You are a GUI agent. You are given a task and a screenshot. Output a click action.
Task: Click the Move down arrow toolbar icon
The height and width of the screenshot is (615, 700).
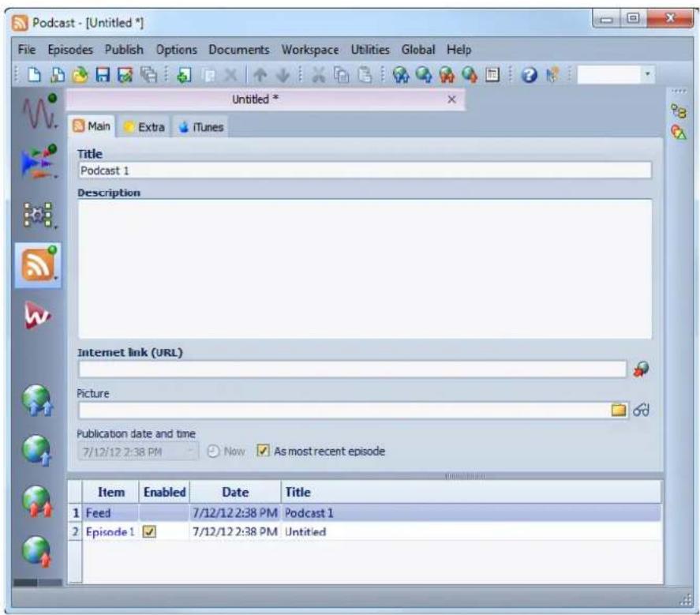283,75
